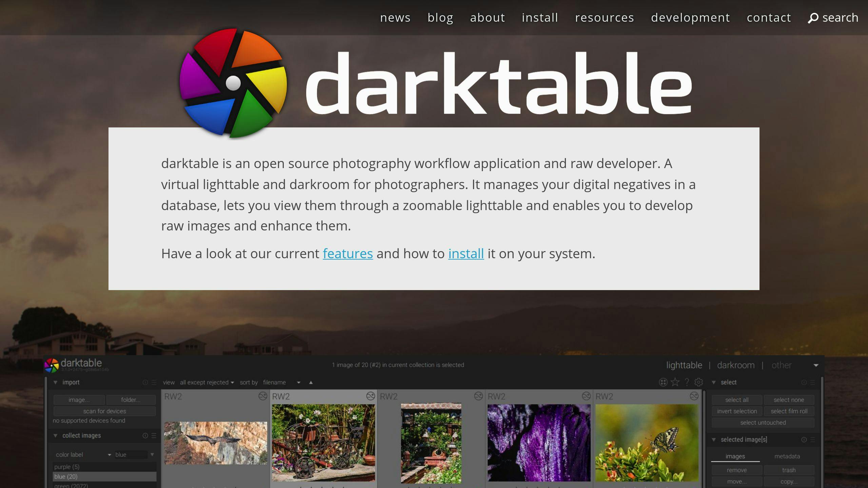Screen dimensions: 868x488
Task: Click the remove button
Action: tap(737, 470)
